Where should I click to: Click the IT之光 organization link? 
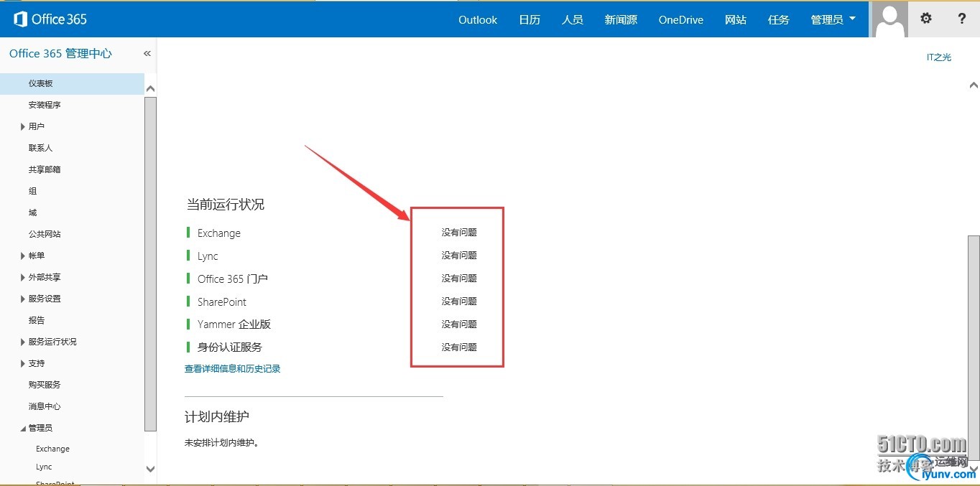click(938, 57)
